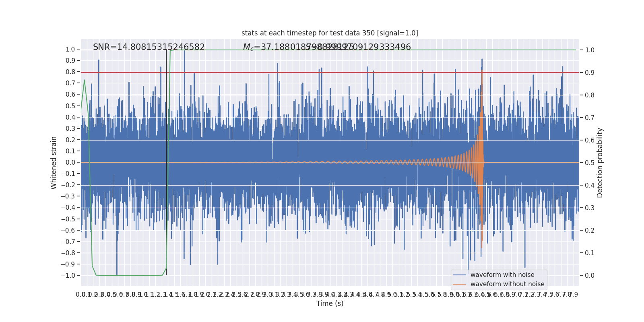Click the orange waveform merger peak
This screenshot has height=322, width=644.
coord(482,71)
